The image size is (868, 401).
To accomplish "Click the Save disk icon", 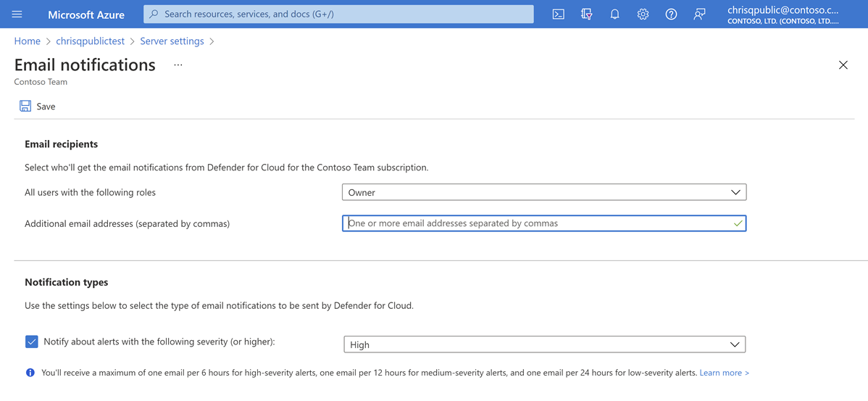I will point(25,106).
